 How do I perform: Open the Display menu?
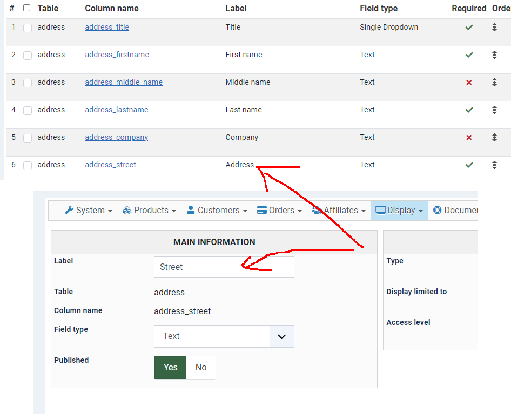(399, 211)
